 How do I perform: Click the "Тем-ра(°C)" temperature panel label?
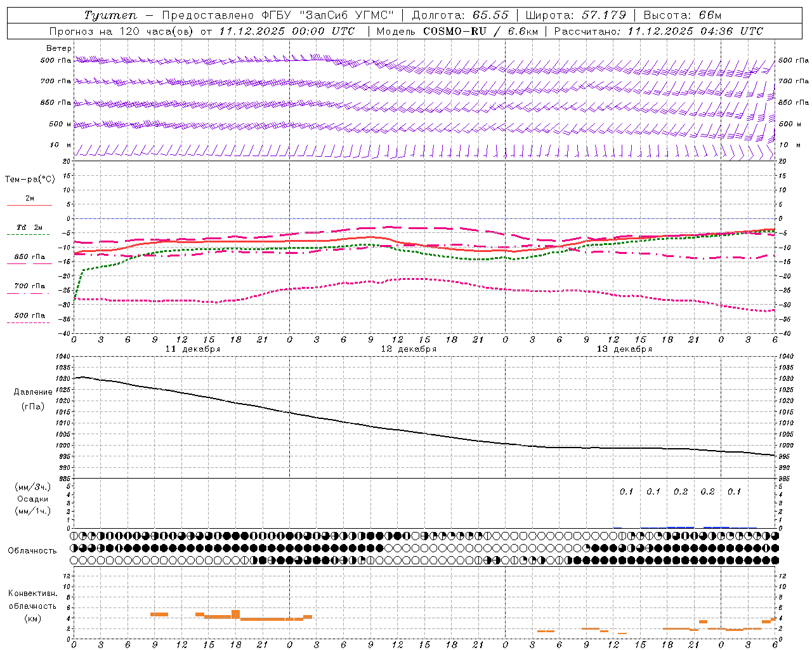[30, 180]
